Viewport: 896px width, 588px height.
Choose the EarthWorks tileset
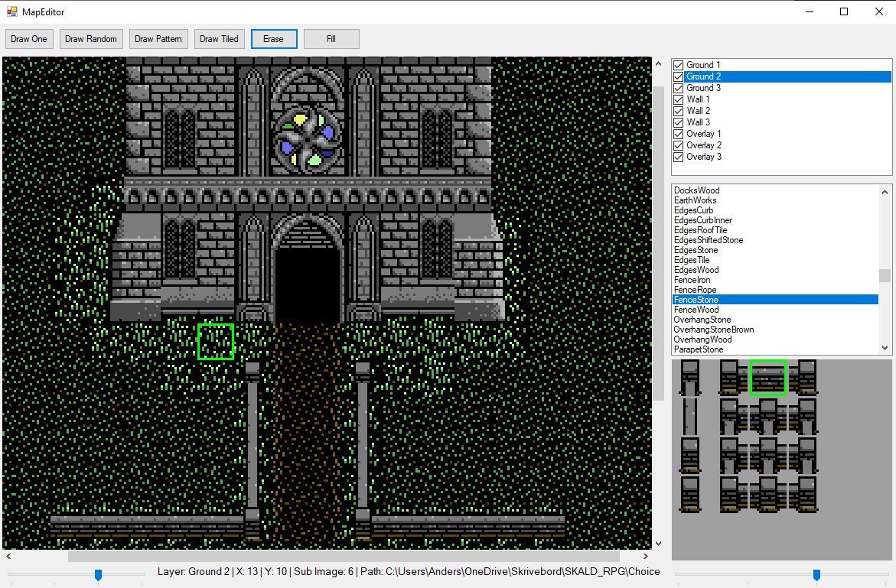pyautogui.click(x=775, y=200)
